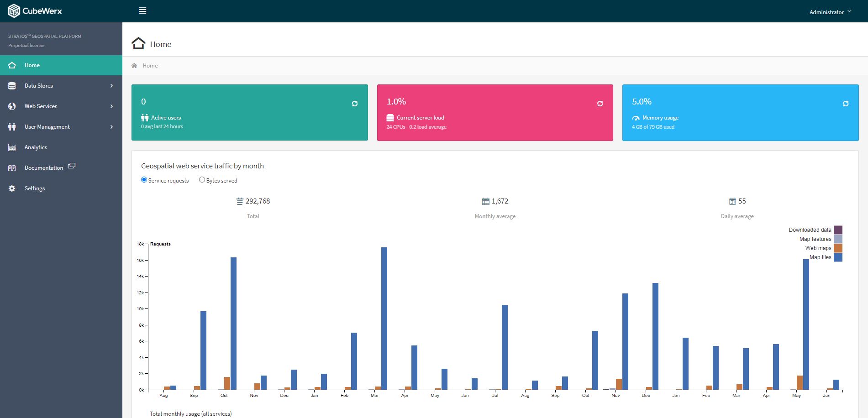Click the Map tiles legend swatch
The width and height of the screenshot is (868, 418).
click(838, 257)
